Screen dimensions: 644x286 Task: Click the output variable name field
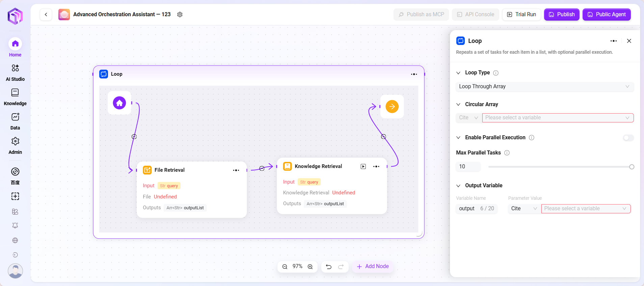pyautogui.click(x=467, y=209)
